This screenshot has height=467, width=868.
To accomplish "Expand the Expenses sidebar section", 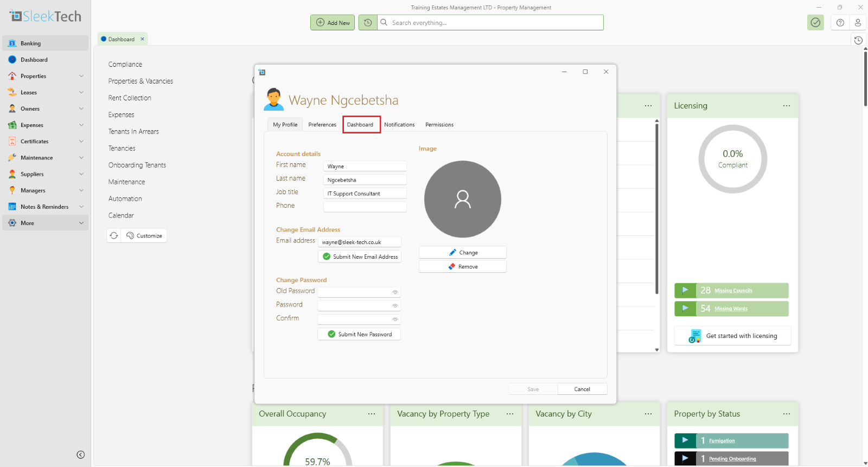I will pyautogui.click(x=81, y=125).
